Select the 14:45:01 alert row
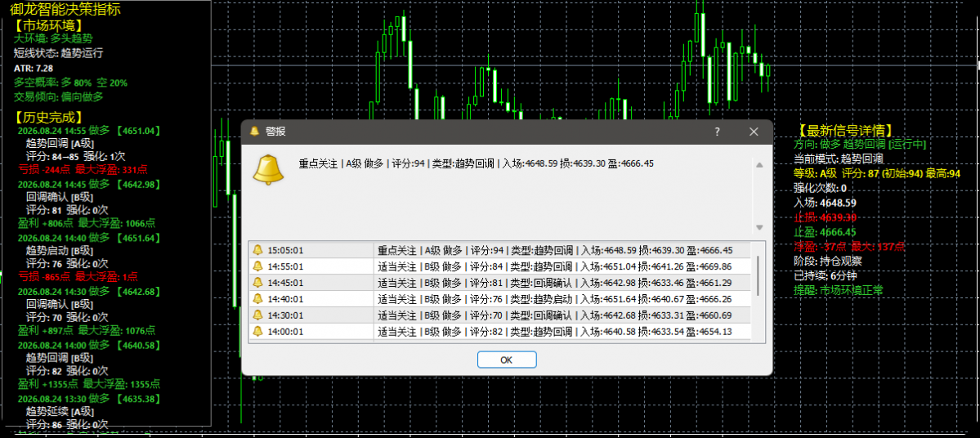Screen dimensions: 980x438 coord(500,283)
